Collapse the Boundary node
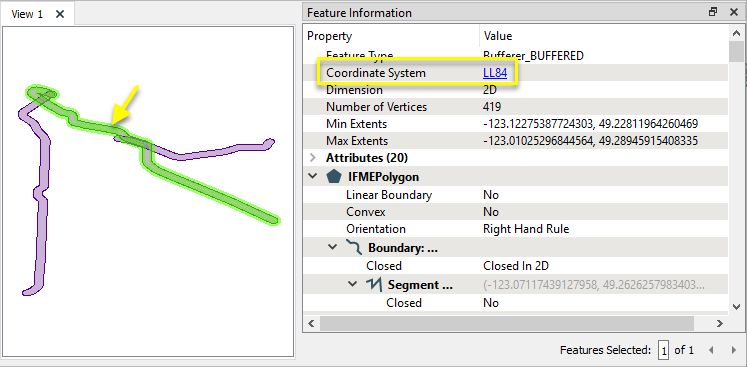 tap(333, 248)
